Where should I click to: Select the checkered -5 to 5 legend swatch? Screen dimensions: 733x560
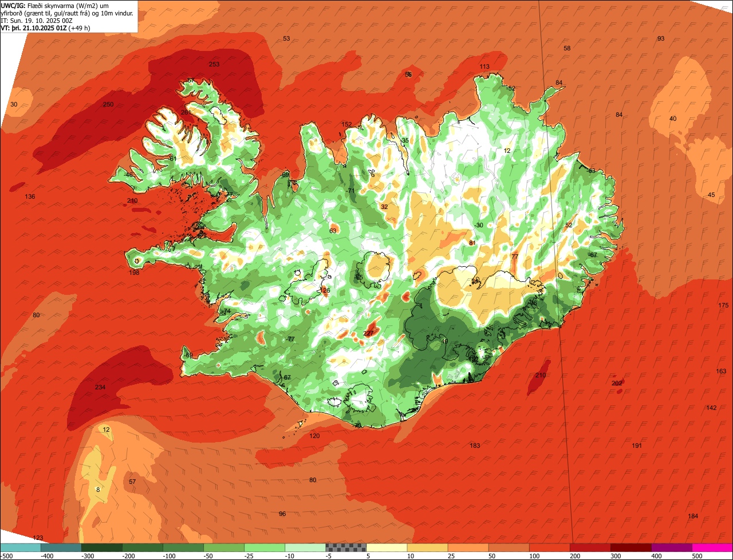[x=346, y=547]
